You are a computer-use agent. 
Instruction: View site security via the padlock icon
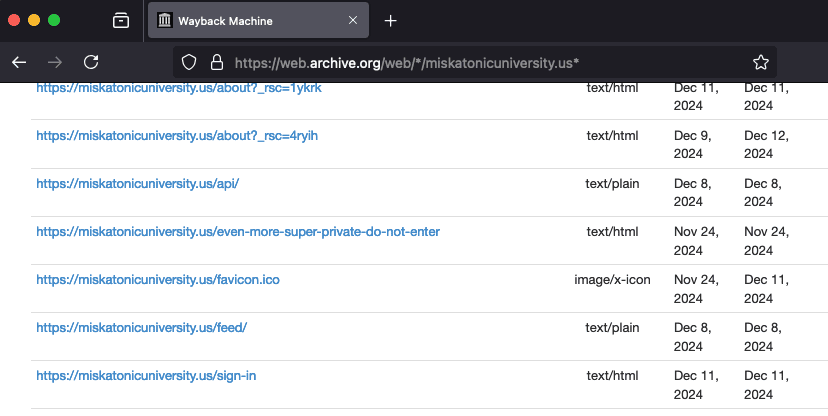[x=217, y=62]
